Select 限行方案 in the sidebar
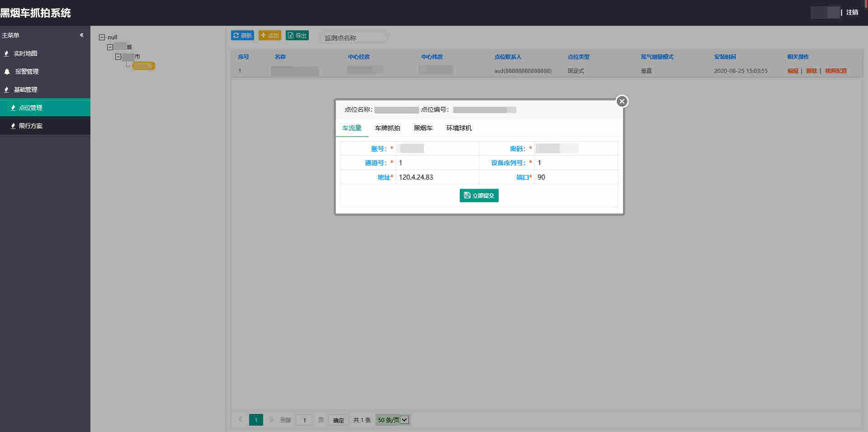The height and width of the screenshot is (432, 868). 30,126
